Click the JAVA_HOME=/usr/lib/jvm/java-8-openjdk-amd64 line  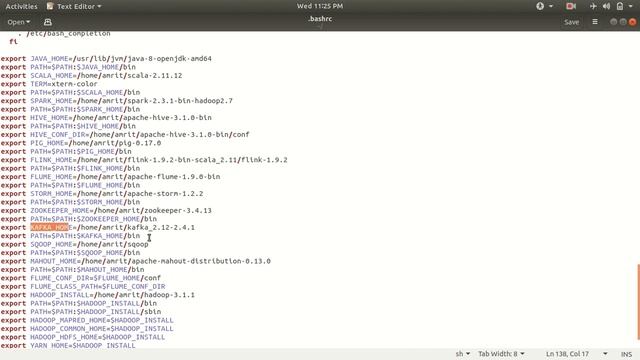106,58
